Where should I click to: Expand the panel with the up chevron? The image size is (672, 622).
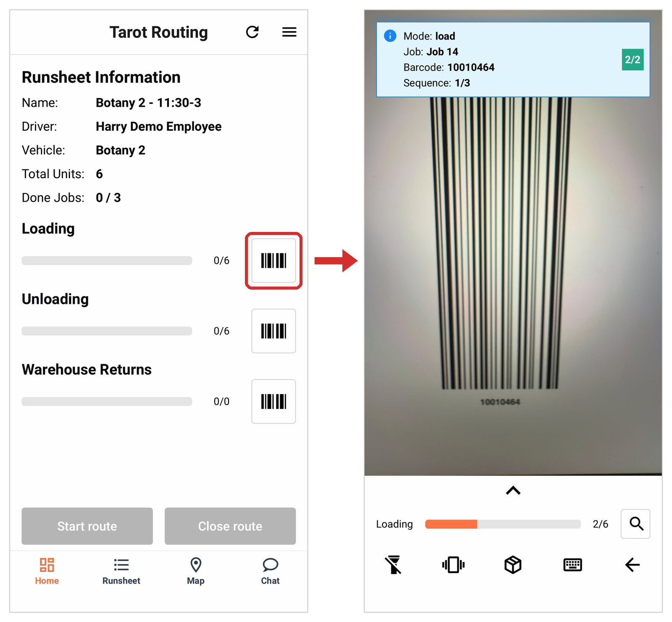pyautogui.click(x=513, y=490)
